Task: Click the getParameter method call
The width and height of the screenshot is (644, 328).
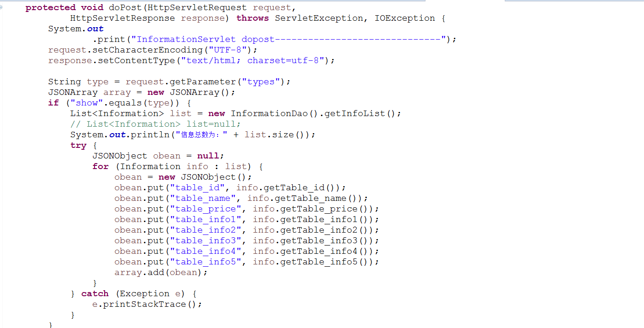Action: [x=203, y=82]
